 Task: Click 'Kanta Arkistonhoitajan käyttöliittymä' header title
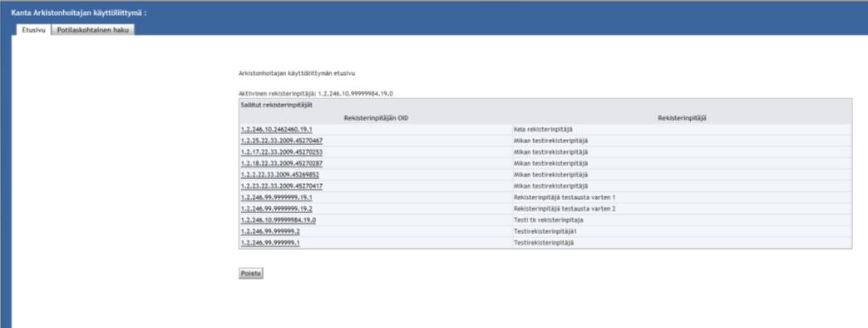[79, 12]
